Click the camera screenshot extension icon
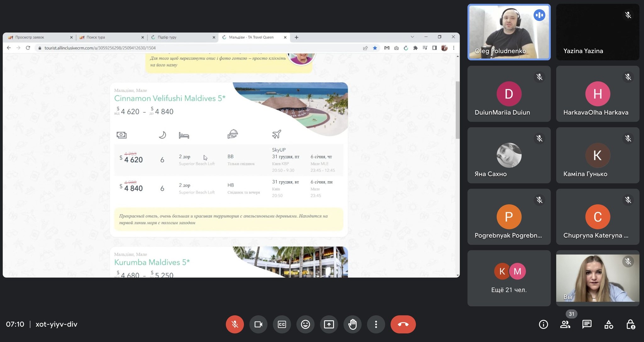The image size is (644, 342). (x=396, y=48)
